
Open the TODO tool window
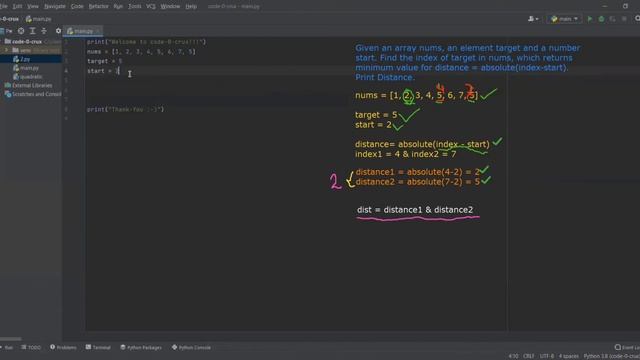31,347
